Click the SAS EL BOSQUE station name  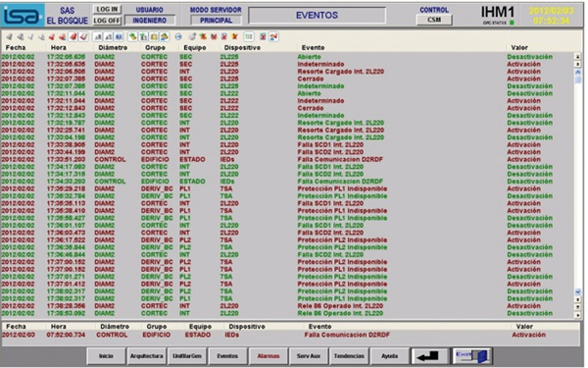[x=67, y=16]
